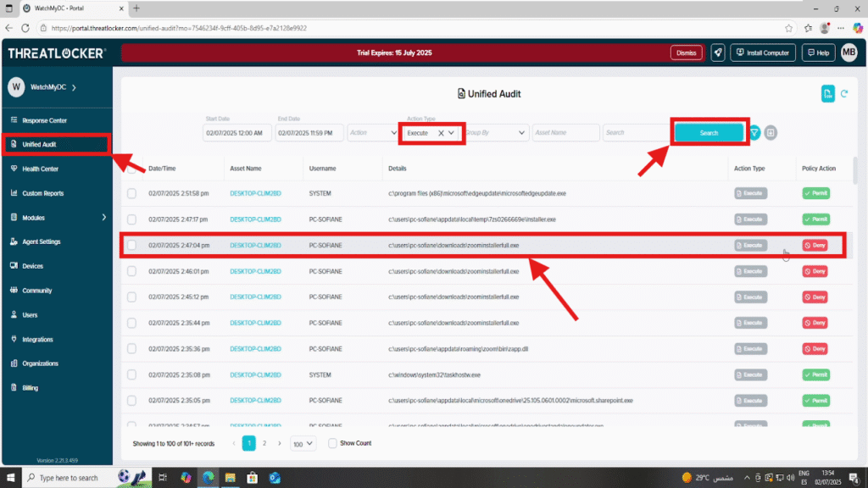Open MB user profile avatar
Viewport: 868px width, 488px height.
[849, 53]
